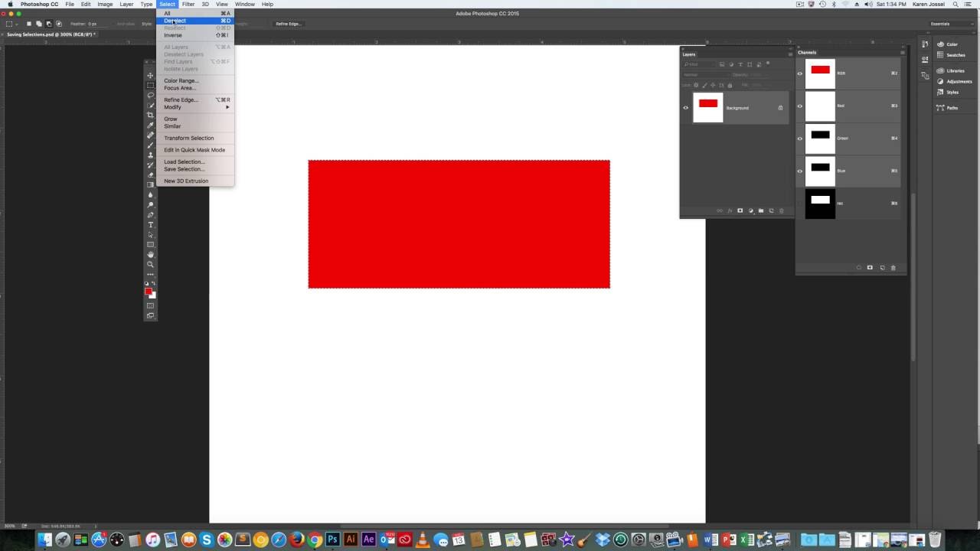Viewport: 980px width, 551px height.
Task: Open the Modify submenu in Select menu
Action: click(195, 107)
